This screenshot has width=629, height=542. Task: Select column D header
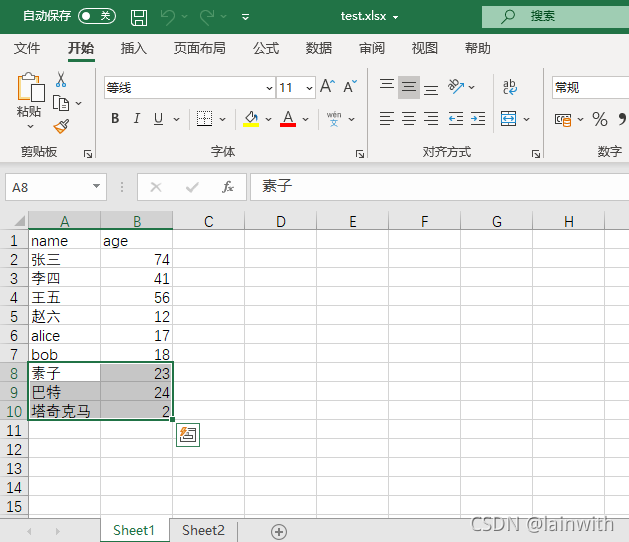click(x=281, y=221)
